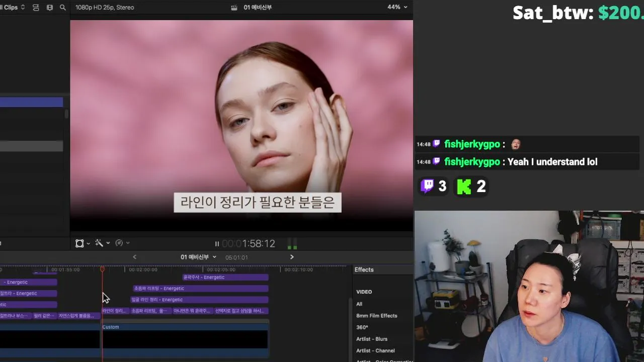Expand the retime speed options chevron
The height and width of the screenshot is (362, 644).
click(128, 243)
